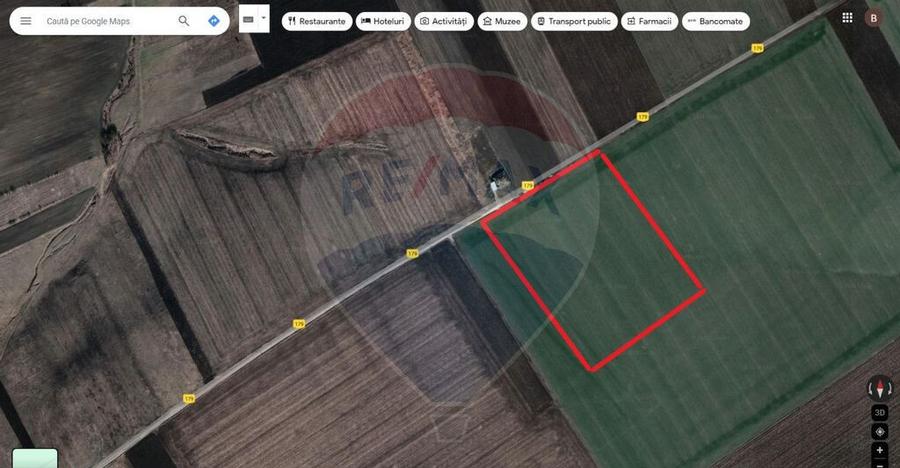
Task: Switch map layers using bottom-left thumbnail
Action: (x=35, y=458)
